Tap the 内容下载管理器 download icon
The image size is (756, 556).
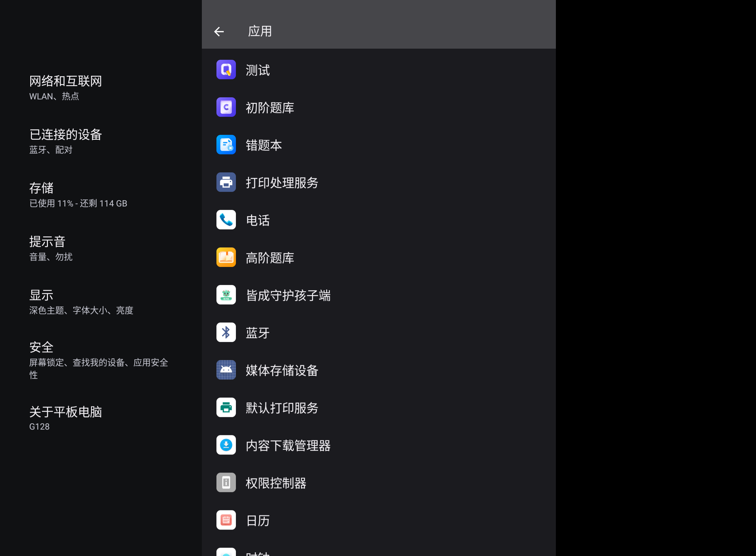(x=226, y=445)
